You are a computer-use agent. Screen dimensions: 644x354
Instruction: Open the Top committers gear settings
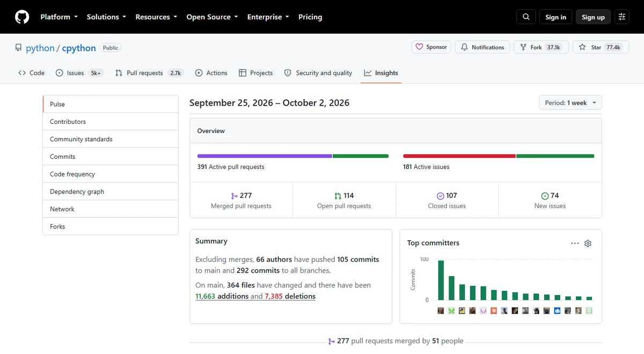pos(588,244)
